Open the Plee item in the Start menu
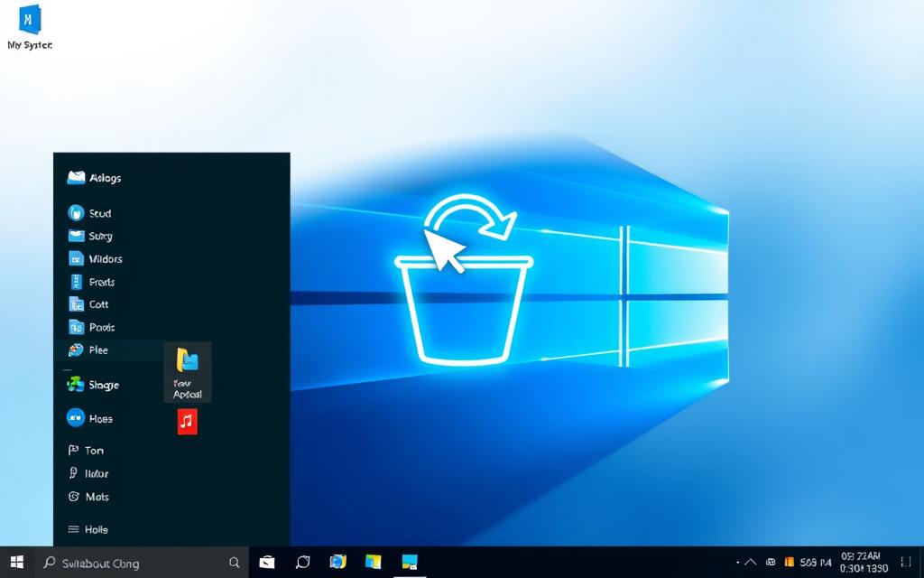The height and width of the screenshot is (578, 924). coord(96,350)
